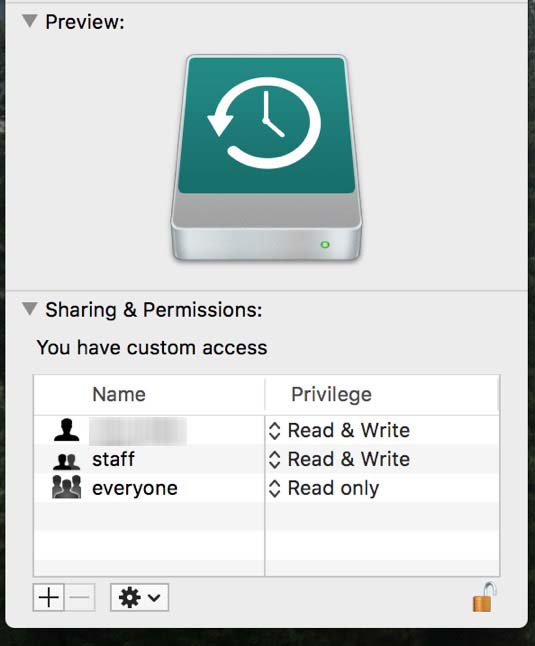Screen dimensions: 535x646
Task: Change the everyone Read only privilege
Action: [324, 488]
